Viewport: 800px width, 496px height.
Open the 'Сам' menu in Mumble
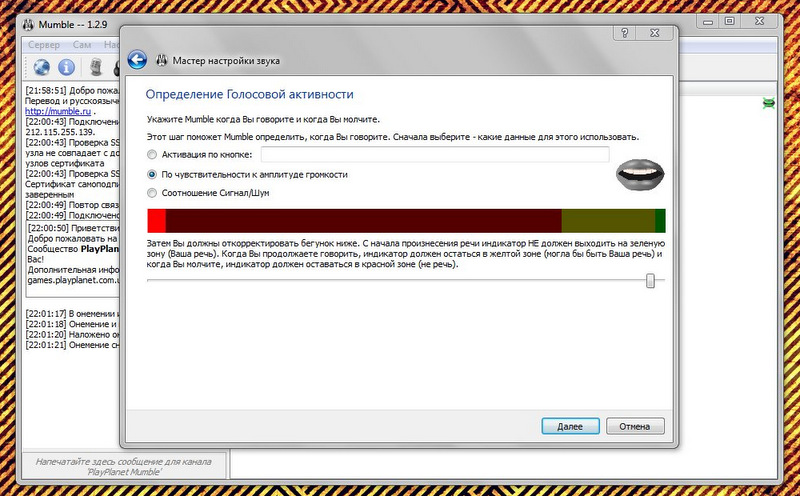[82, 45]
